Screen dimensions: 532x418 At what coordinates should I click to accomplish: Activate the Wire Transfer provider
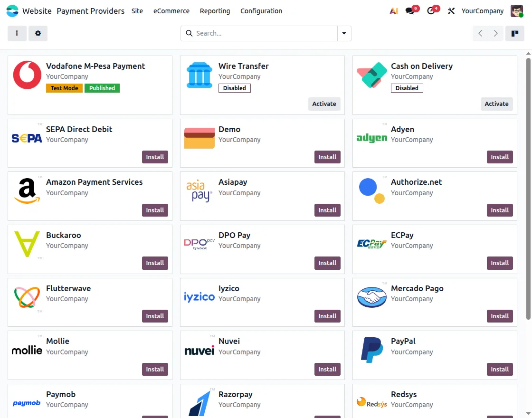click(324, 104)
